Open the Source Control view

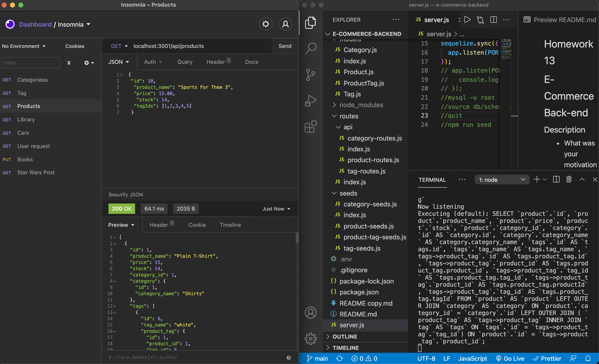[x=310, y=75]
